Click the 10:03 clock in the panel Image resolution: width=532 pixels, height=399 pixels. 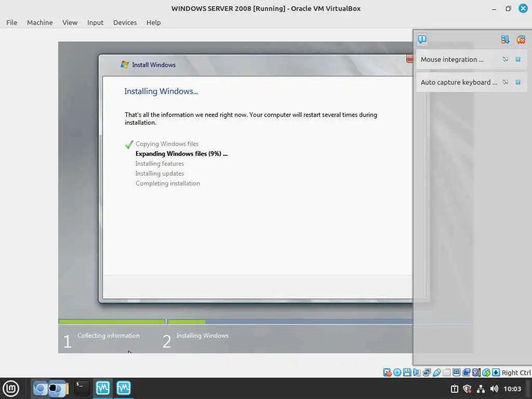(x=512, y=389)
